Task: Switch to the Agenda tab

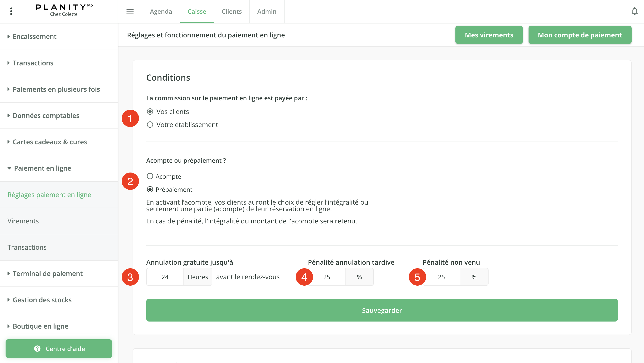Action: (x=161, y=12)
